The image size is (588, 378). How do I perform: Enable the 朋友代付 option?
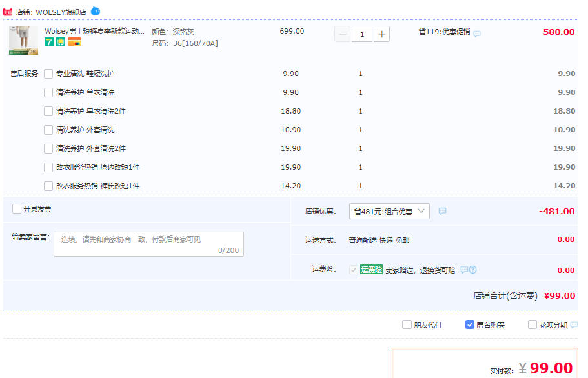[x=407, y=324]
